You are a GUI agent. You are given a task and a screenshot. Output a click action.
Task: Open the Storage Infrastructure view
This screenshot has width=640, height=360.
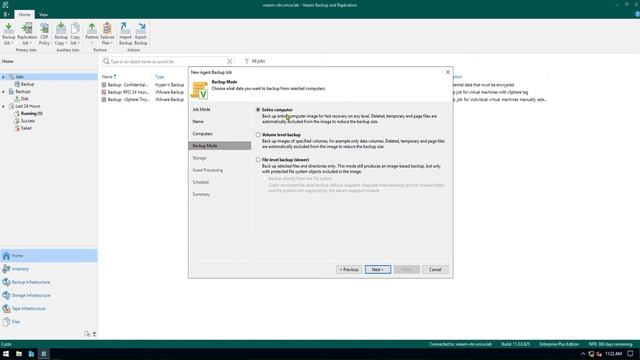click(49, 295)
